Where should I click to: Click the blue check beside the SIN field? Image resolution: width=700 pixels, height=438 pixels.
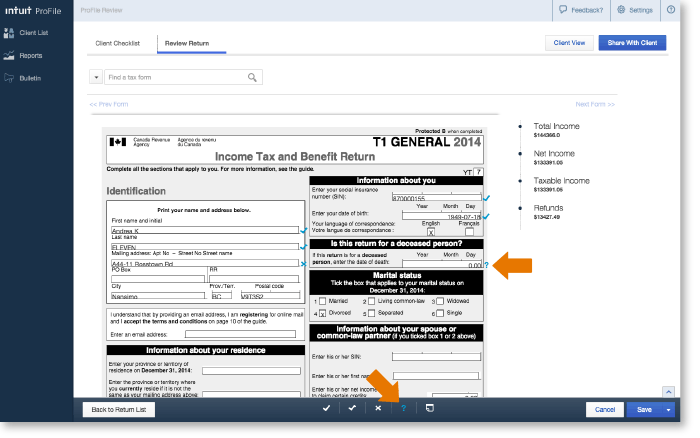click(x=486, y=198)
